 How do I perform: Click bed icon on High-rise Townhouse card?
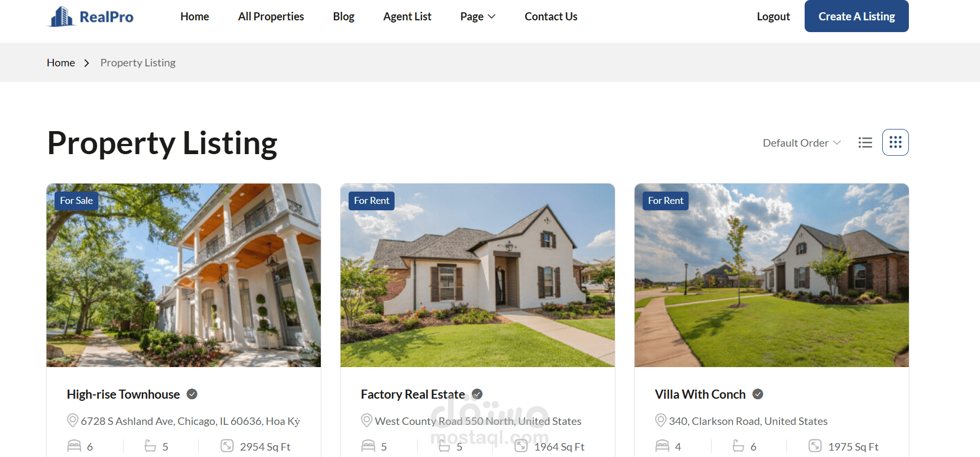click(74, 446)
